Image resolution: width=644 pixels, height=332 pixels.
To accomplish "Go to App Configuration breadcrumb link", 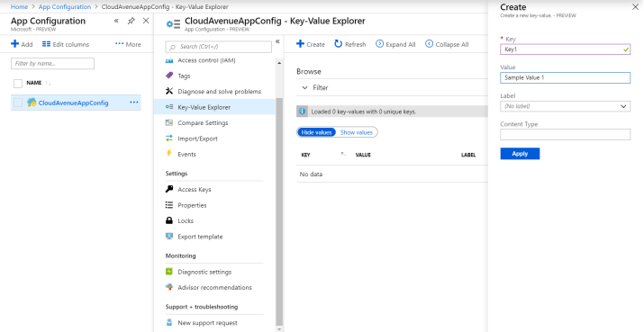I will [65, 7].
